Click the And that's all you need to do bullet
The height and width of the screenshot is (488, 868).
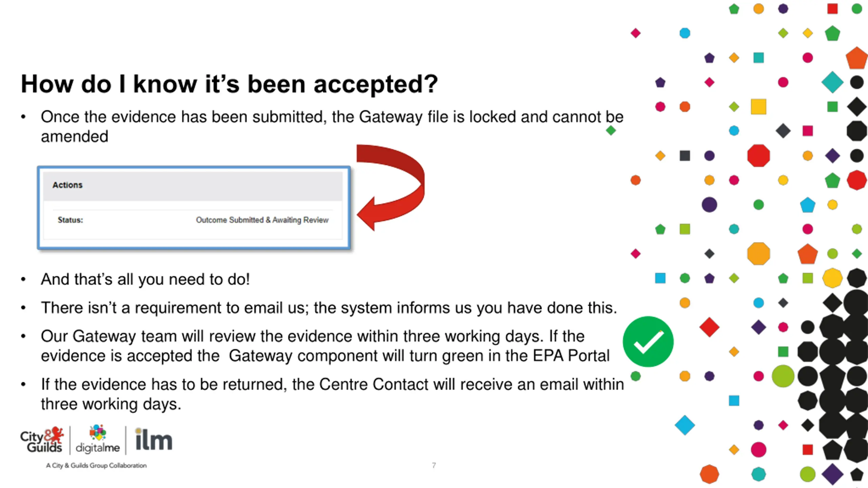pyautogui.click(x=145, y=279)
